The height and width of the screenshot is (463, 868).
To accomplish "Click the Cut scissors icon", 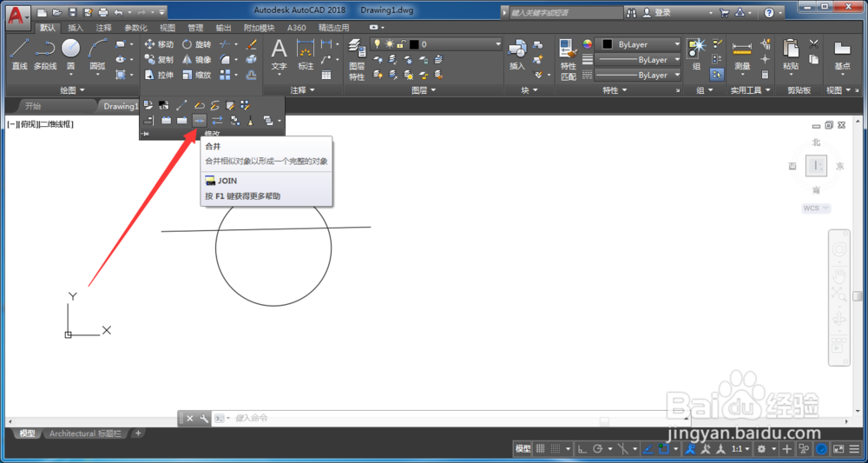I will [814, 44].
